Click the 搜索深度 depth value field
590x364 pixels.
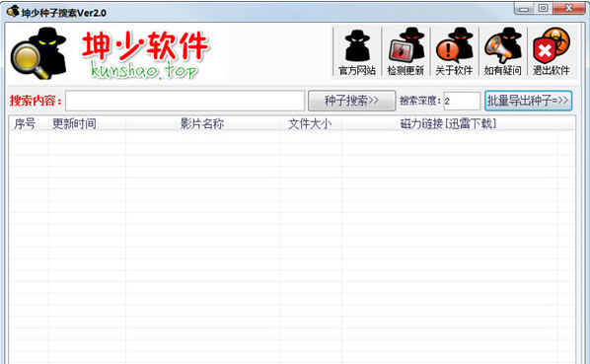[x=462, y=101]
